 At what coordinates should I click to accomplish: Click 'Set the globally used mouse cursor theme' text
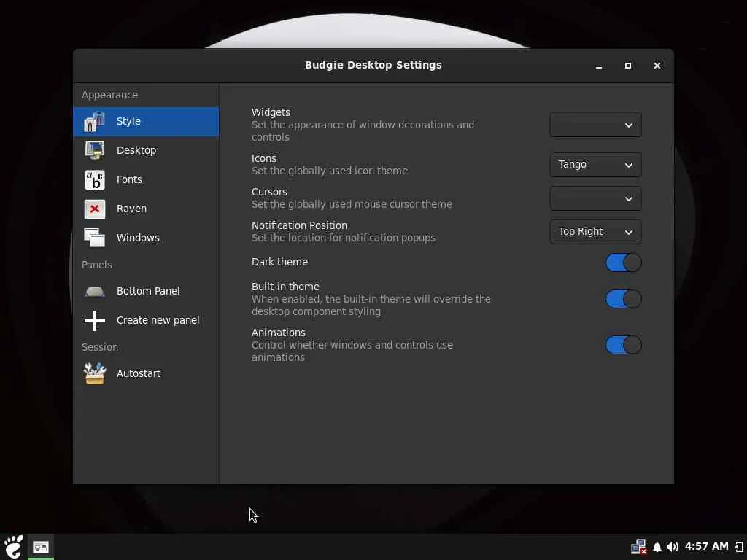[352, 204]
